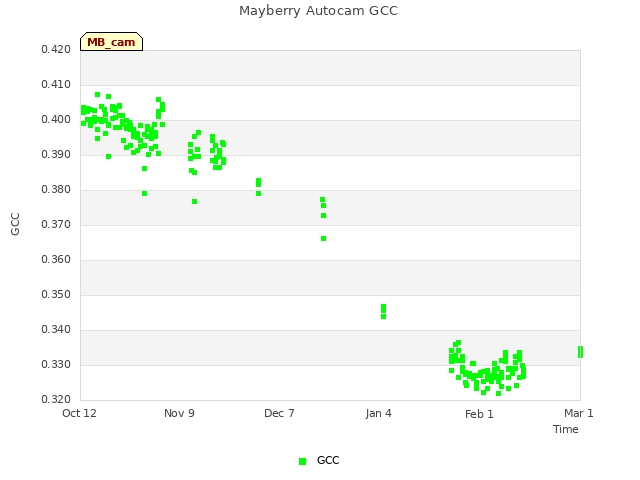Click the MB_cam label tag

111,42
